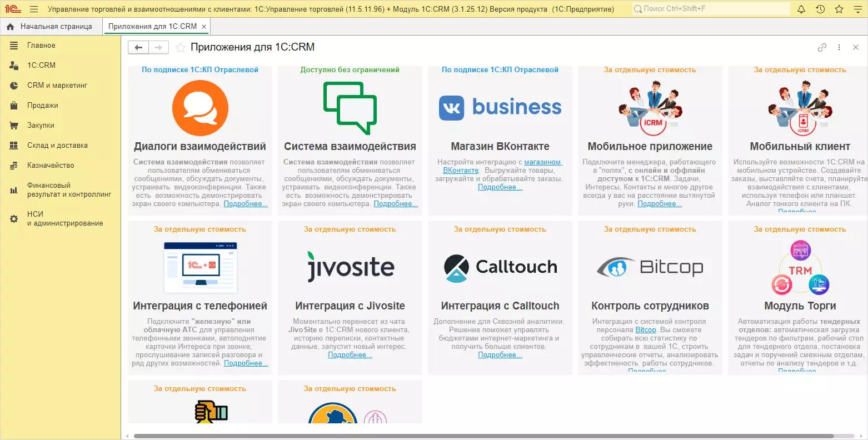Add page to favorites with star icon
The width and height of the screenshot is (868, 440).
tap(180, 48)
